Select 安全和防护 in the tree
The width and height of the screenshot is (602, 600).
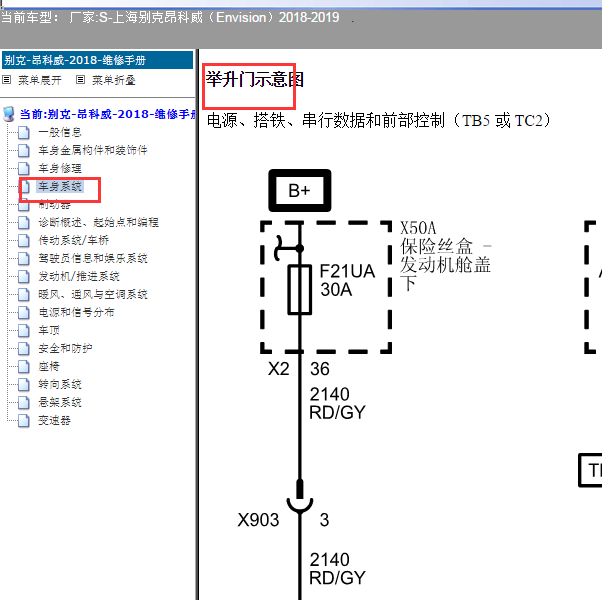(x=65, y=349)
